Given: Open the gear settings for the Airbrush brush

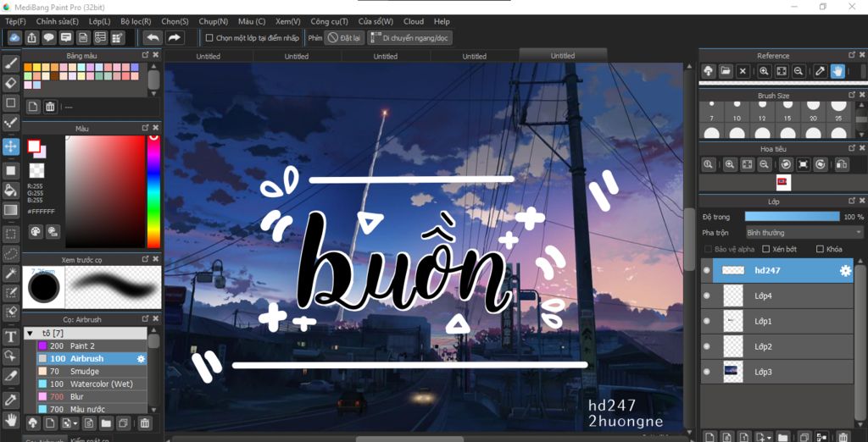Looking at the screenshot, I should coord(142,358).
